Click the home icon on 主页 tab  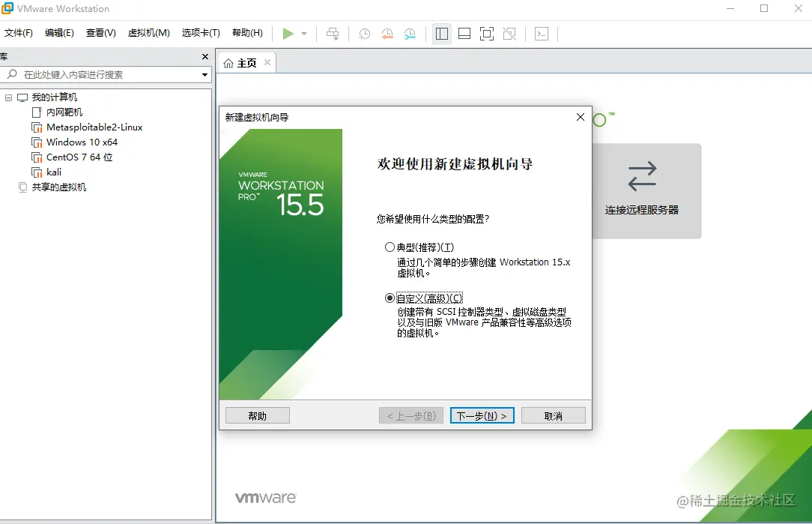point(228,63)
